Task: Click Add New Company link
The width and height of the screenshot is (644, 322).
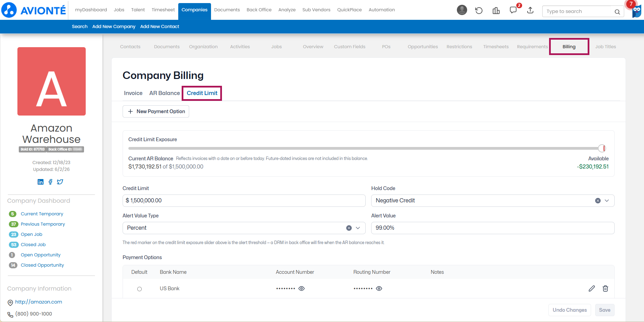Action: pyautogui.click(x=114, y=27)
